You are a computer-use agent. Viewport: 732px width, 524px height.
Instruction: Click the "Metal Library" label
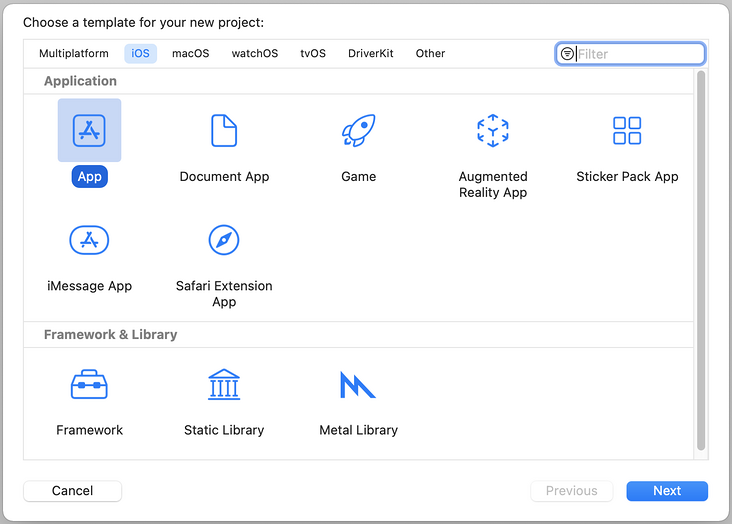click(359, 430)
